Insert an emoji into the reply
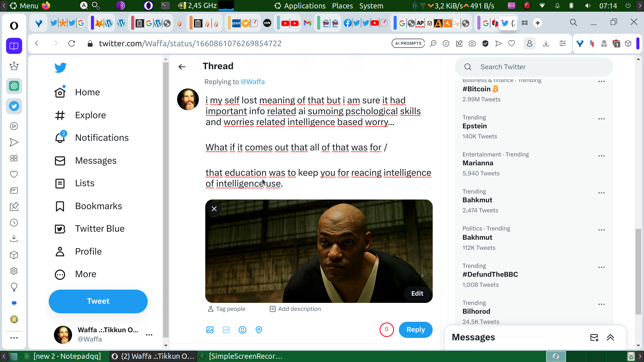Image resolution: width=644 pixels, height=362 pixels. point(242,330)
